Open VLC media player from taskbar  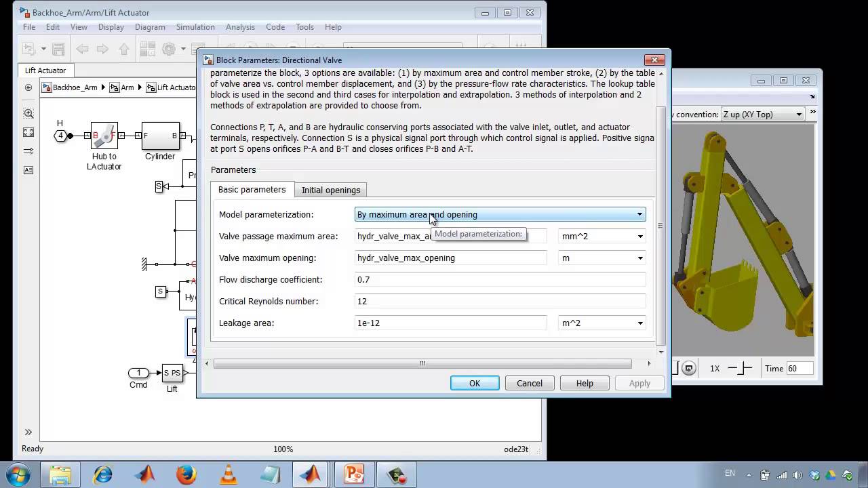pyautogui.click(x=229, y=474)
